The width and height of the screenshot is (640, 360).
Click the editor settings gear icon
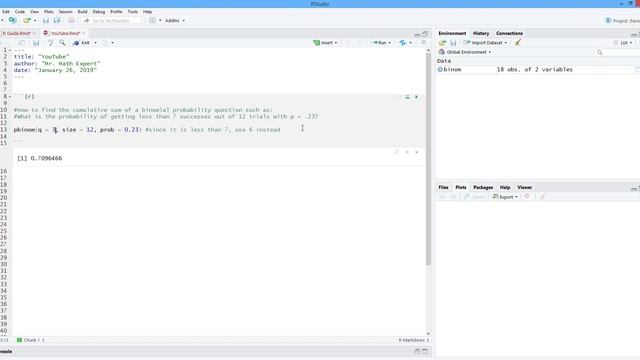click(105, 43)
